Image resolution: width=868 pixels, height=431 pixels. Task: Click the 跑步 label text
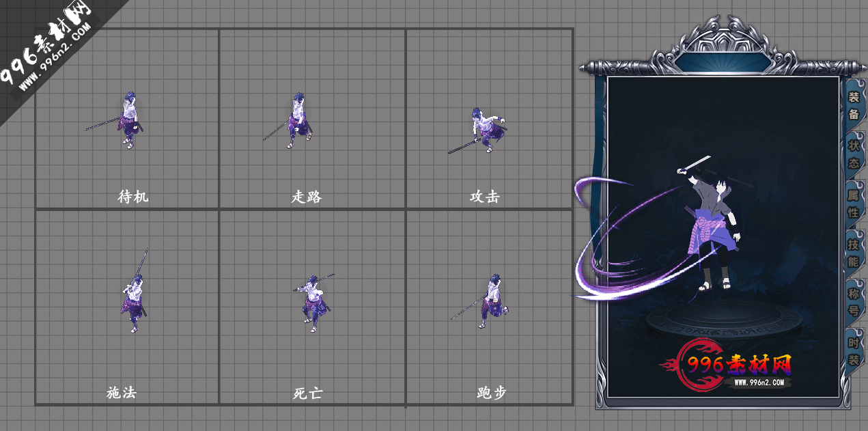[x=492, y=393]
